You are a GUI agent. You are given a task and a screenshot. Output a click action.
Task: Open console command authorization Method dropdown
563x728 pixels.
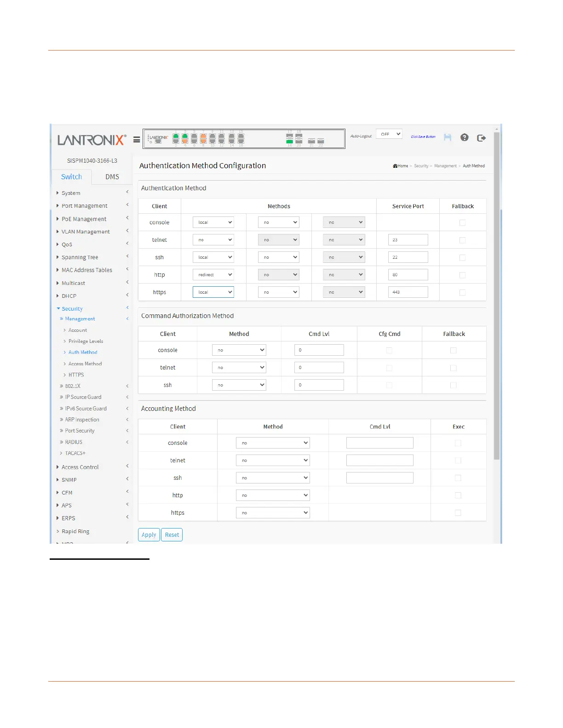tap(239, 350)
